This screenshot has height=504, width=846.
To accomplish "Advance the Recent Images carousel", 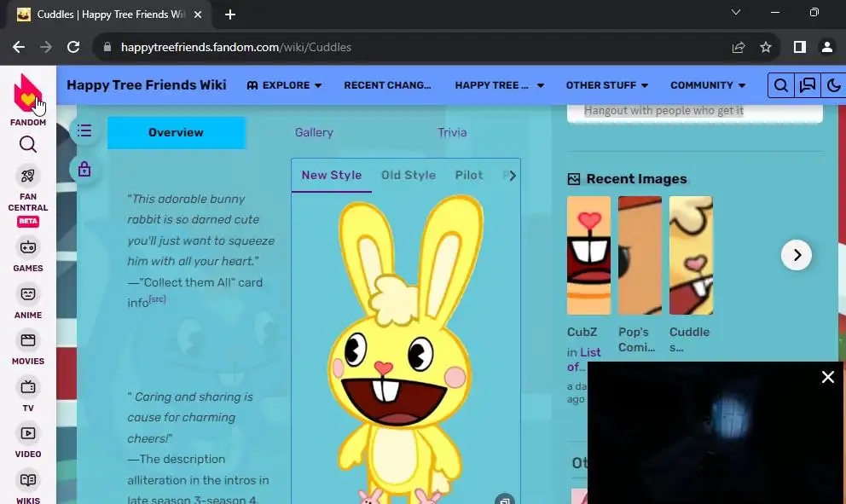I will click(x=797, y=255).
